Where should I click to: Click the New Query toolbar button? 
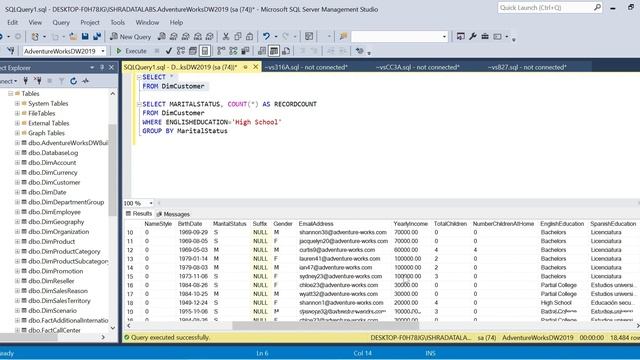(x=131, y=37)
